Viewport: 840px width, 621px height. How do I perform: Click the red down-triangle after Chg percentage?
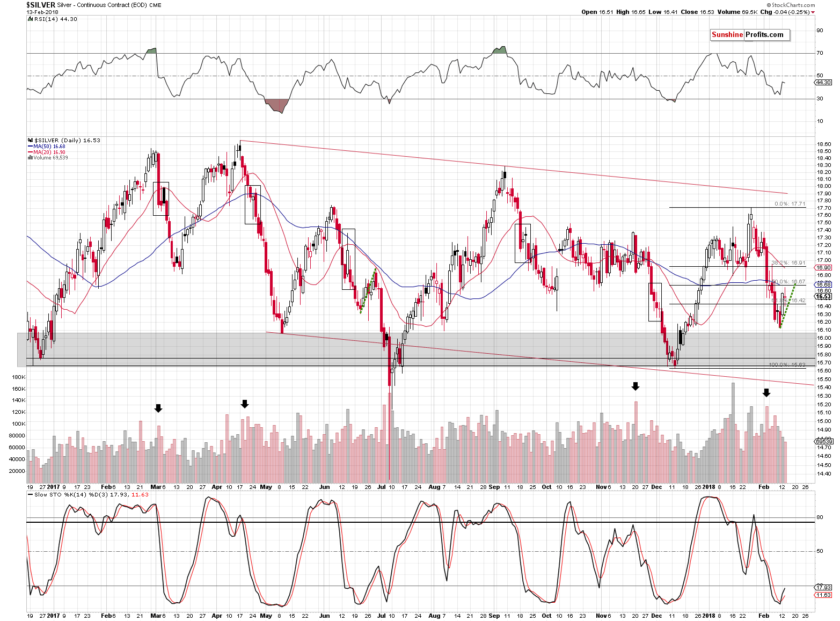(x=813, y=12)
